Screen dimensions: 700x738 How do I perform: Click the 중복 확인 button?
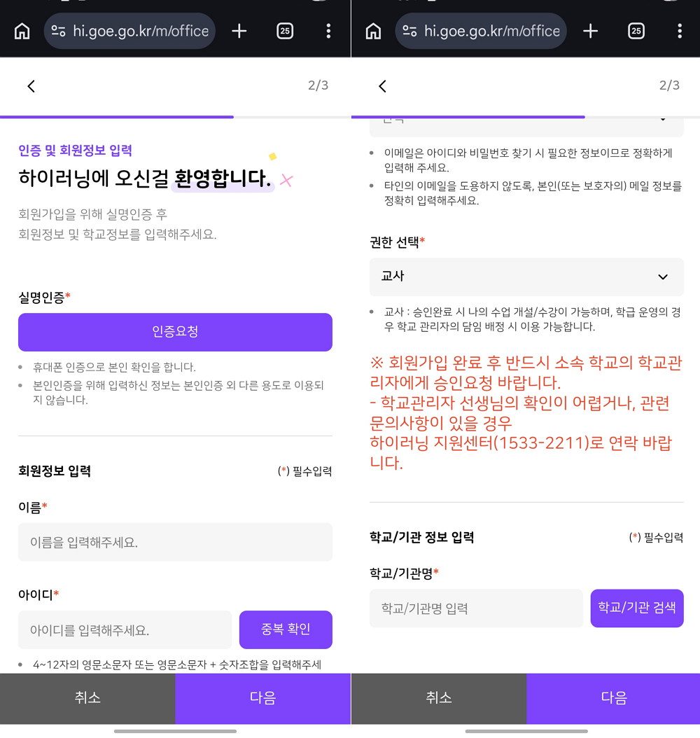point(286,629)
